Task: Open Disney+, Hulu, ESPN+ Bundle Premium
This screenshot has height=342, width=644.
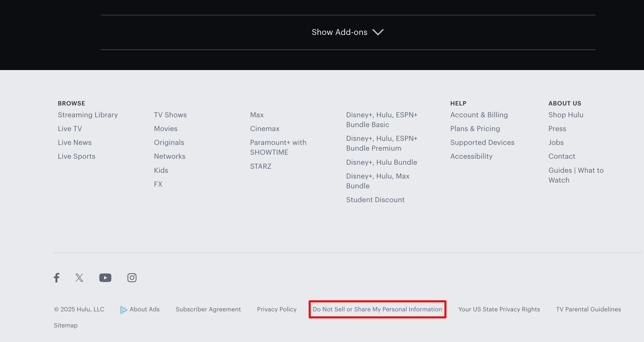Action: [382, 143]
